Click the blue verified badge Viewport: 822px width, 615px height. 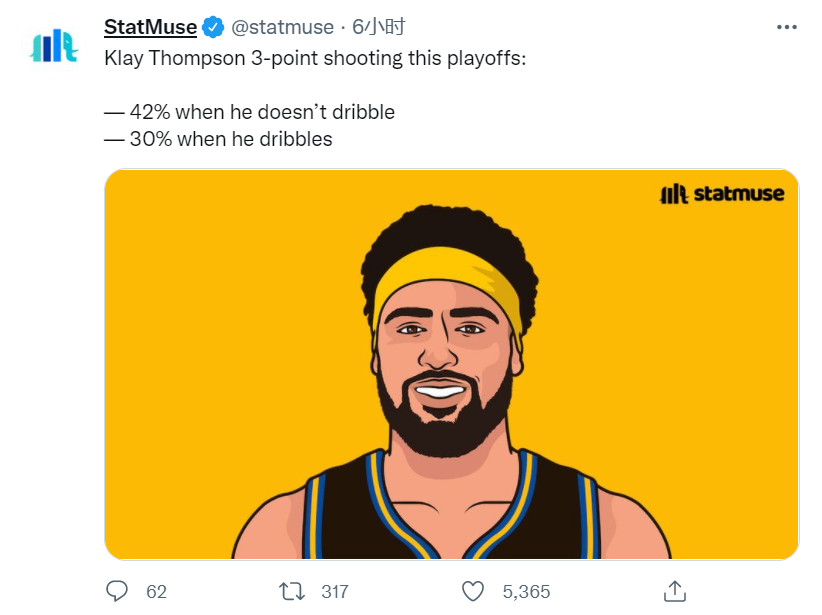click(x=213, y=27)
